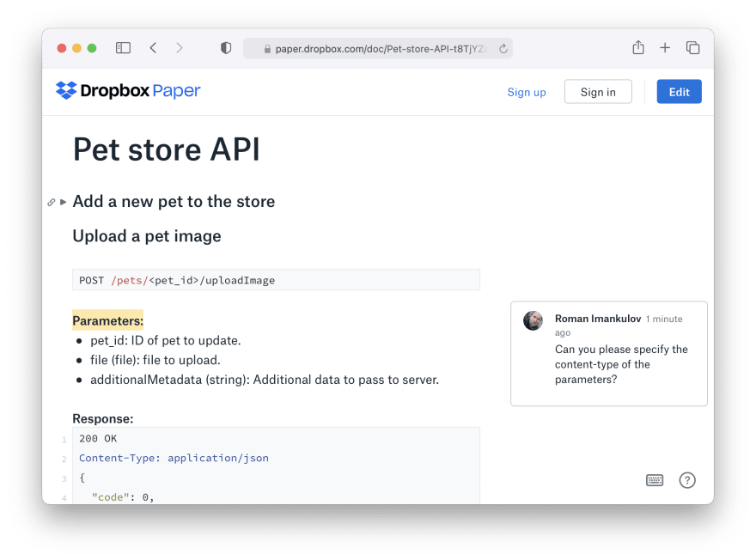This screenshot has height=560, width=756.
Task: Click the additionalMetadata bullet line
Action: [265, 380]
